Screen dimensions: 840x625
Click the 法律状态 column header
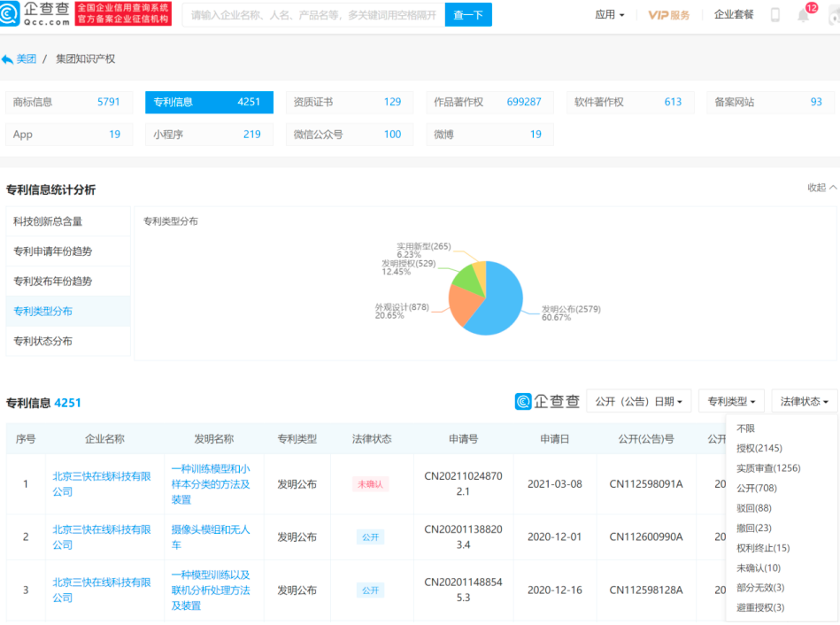point(372,439)
